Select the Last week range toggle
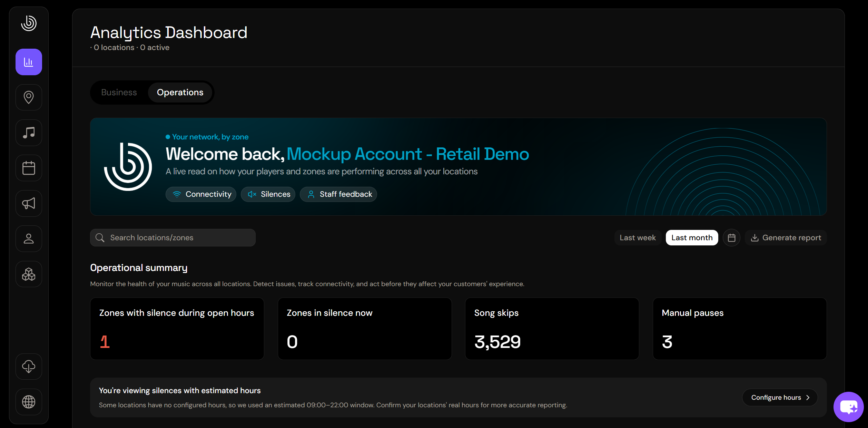This screenshot has width=868, height=428. [x=638, y=238]
